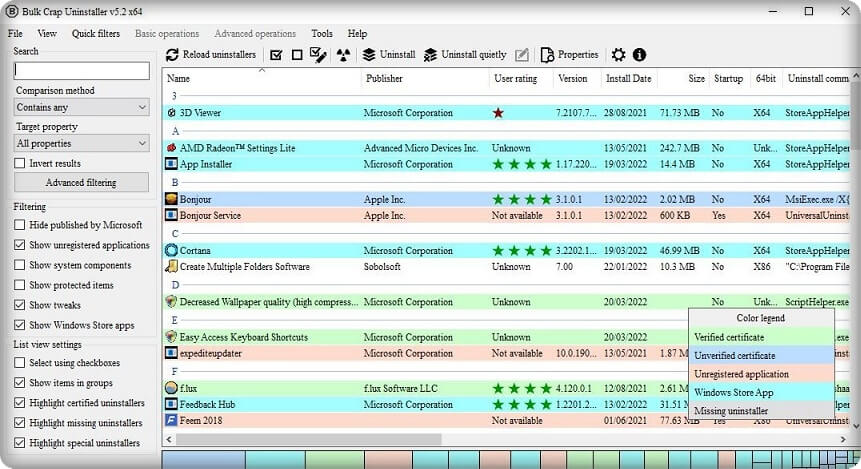Click the Decreased Wallpaper quality shield icon
The width and height of the screenshot is (861, 469).
pos(171,302)
